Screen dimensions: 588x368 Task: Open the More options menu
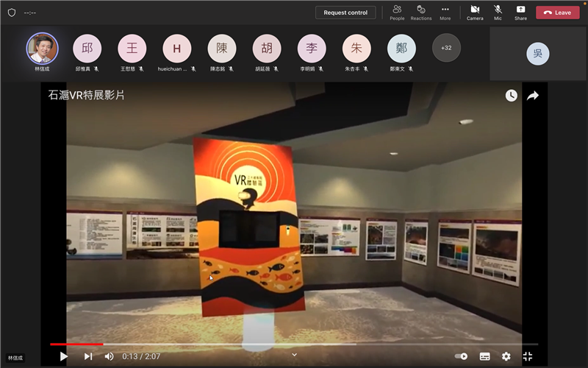[445, 13]
